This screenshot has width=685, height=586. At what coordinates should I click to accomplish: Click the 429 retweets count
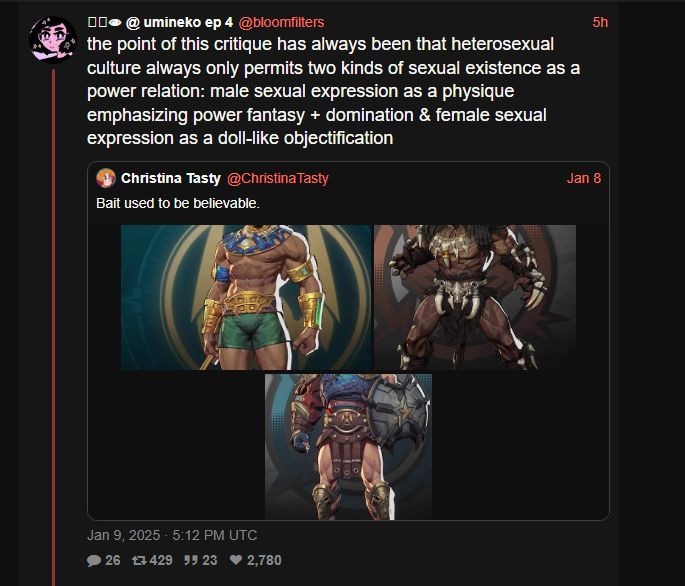coord(161,560)
